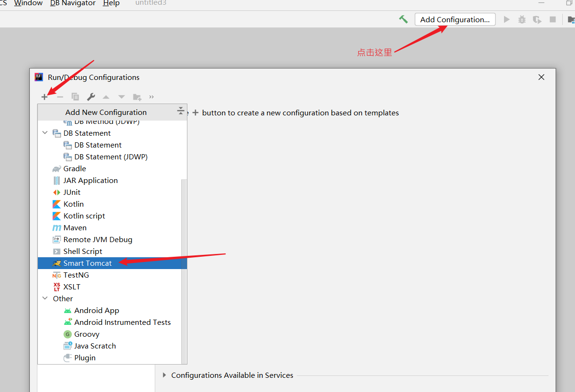Expand Configurations Available in Services section
The image size is (575, 392).
tap(165, 375)
